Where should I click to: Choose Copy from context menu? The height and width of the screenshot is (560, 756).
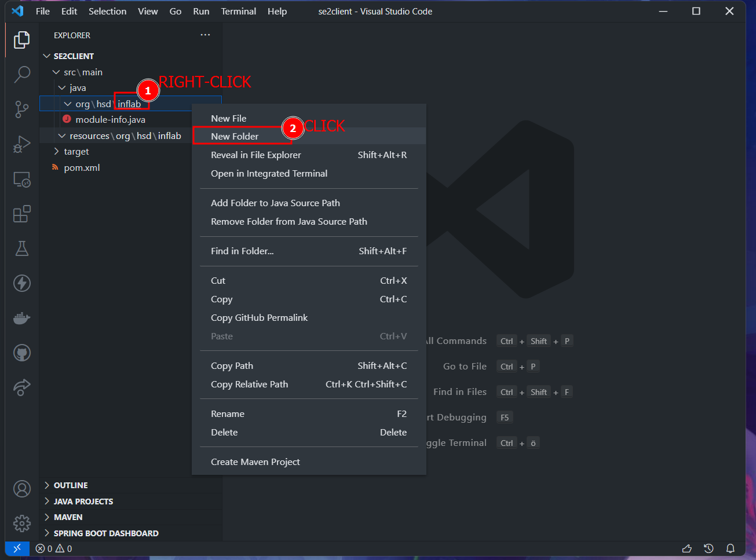(x=309, y=299)
